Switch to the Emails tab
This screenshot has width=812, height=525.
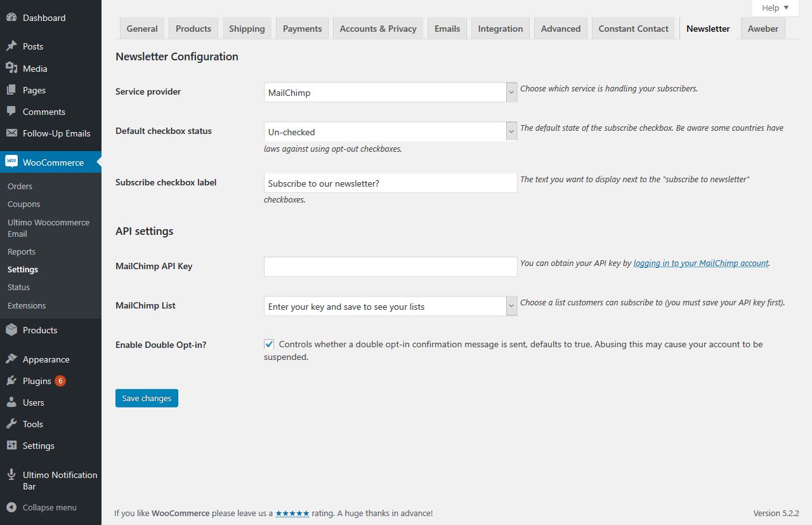(x=447, y=29)
